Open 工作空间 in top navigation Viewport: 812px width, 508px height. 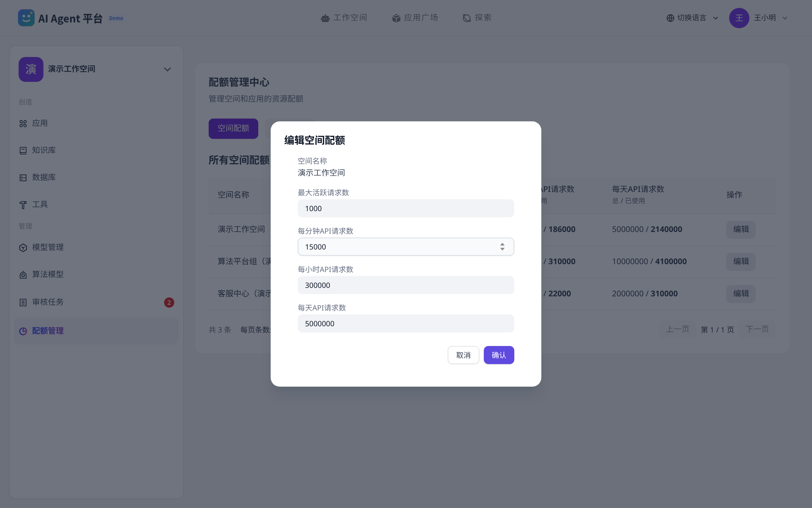(344, 18)
